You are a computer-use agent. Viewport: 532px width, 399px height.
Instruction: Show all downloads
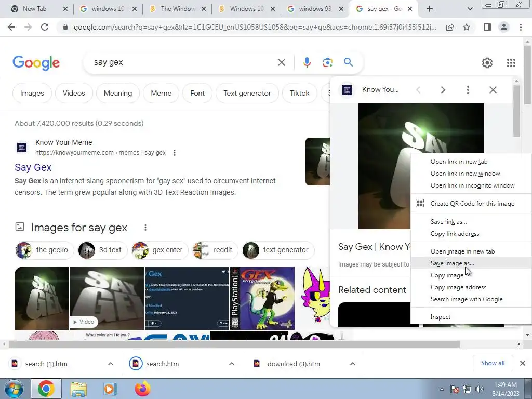point(493,363)
